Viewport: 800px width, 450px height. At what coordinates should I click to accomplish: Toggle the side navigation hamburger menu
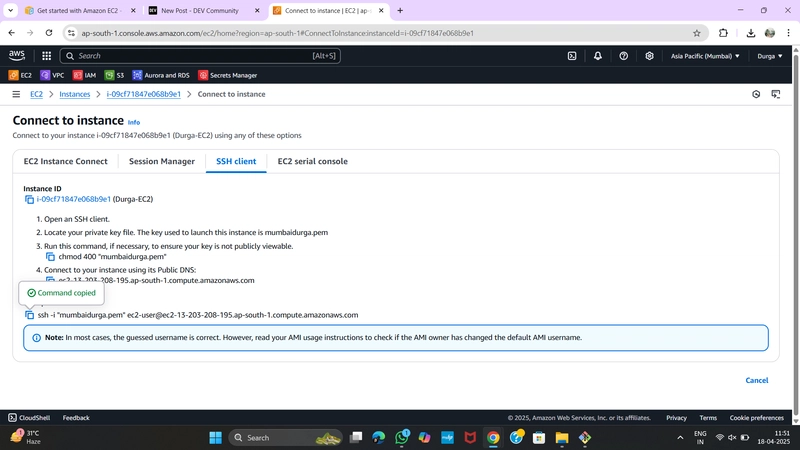point(16,94)
